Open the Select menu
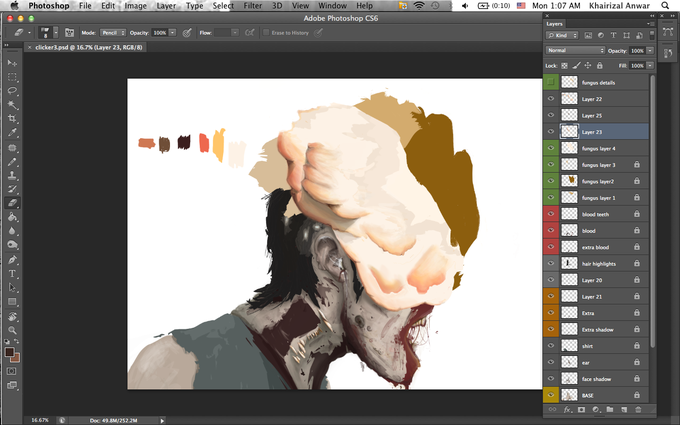Image resolution: width=680 pixels, height=425 pixels. 223,6
